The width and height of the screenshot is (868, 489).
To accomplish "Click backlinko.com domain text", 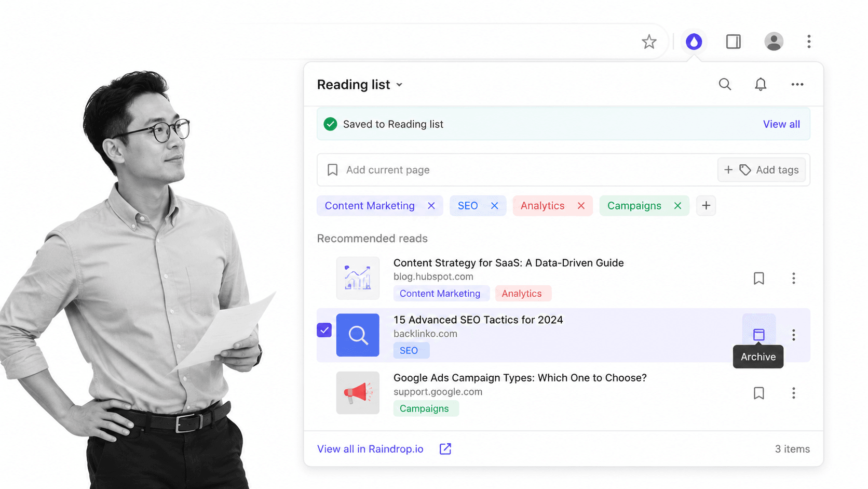I will point(425,334).
